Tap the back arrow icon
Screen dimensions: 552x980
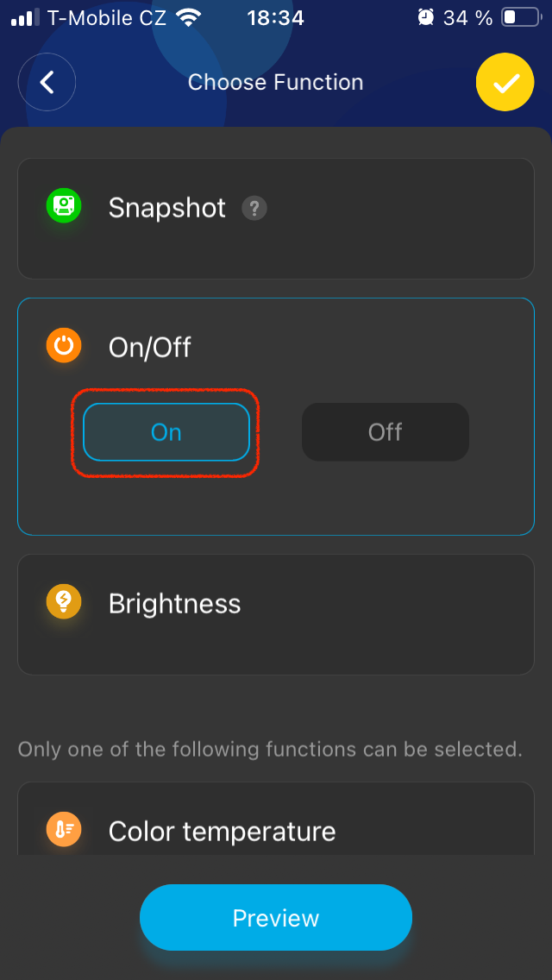click(x=47, y=82)
